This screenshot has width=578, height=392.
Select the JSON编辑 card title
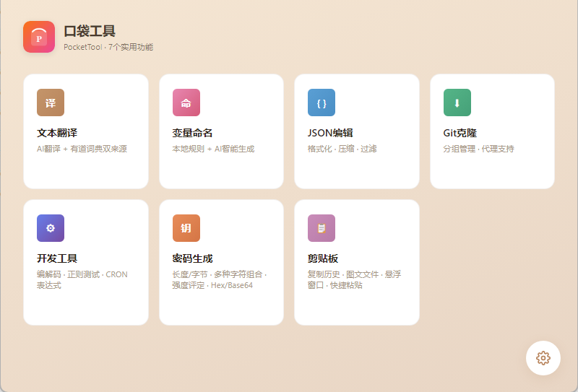[x=330, y=133]
